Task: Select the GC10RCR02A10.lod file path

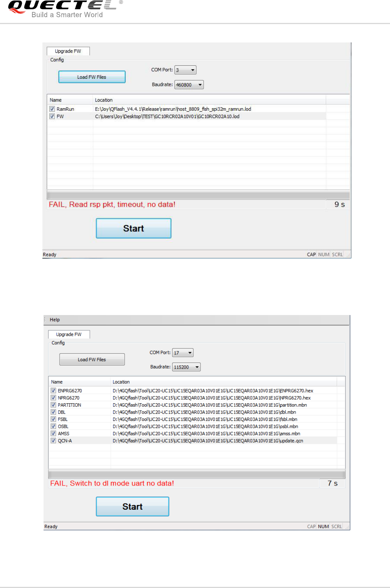Action: tap(167, 116)
